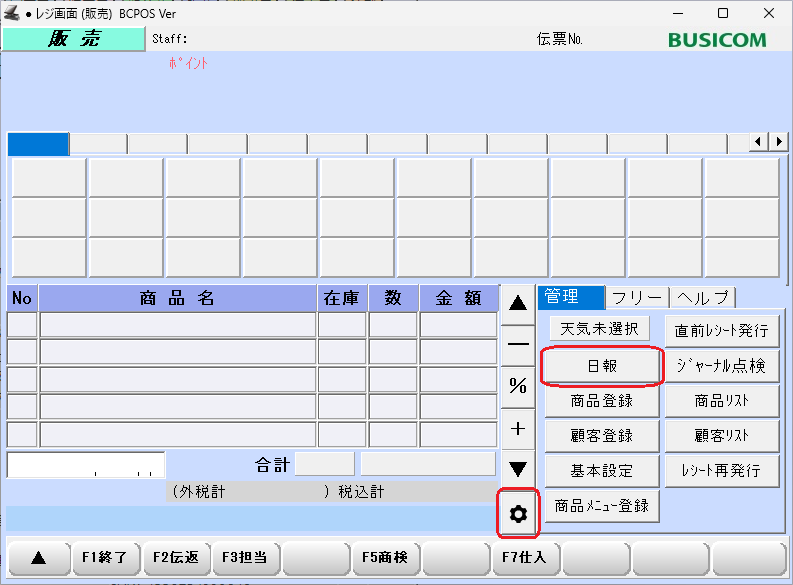Switch to the フリー tab
793x585 pixels.
pos(637,297)
